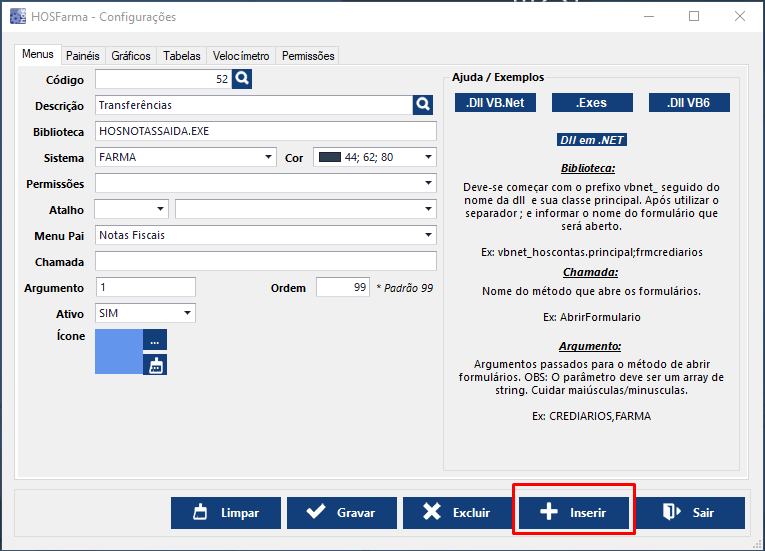The image size is (765, 551).
Task: Click the search magnifier beside Descrição field
Action: click(x=424, y=105)
